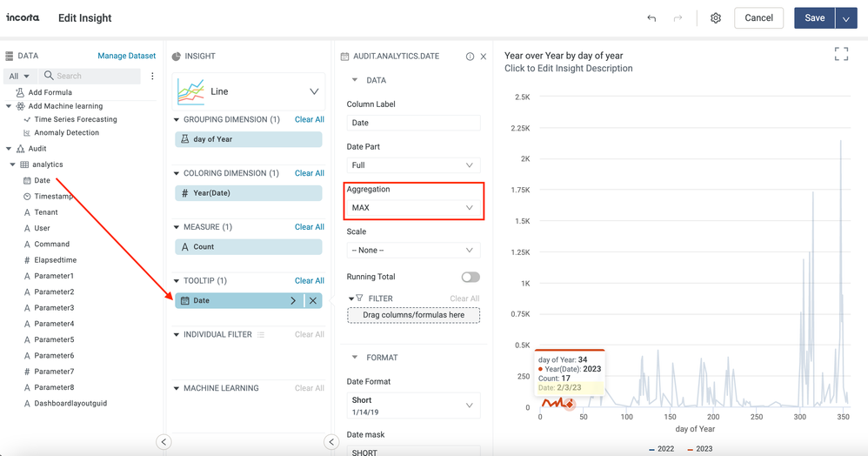Click the Elapsedtime hash icon

tap(27, 260)
